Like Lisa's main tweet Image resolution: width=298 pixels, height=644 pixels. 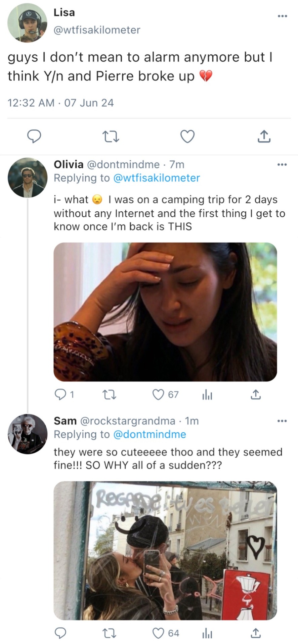(187, 137)
